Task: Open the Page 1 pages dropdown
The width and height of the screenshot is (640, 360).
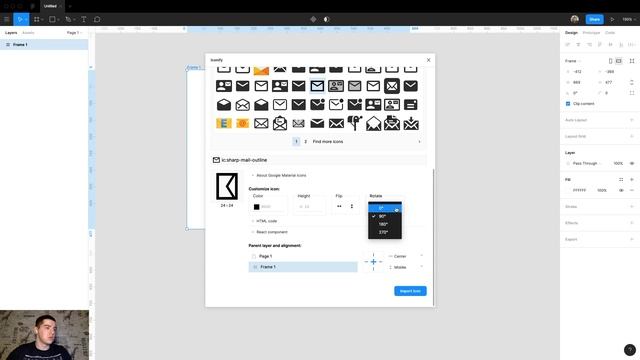Action: coord(74,33)
